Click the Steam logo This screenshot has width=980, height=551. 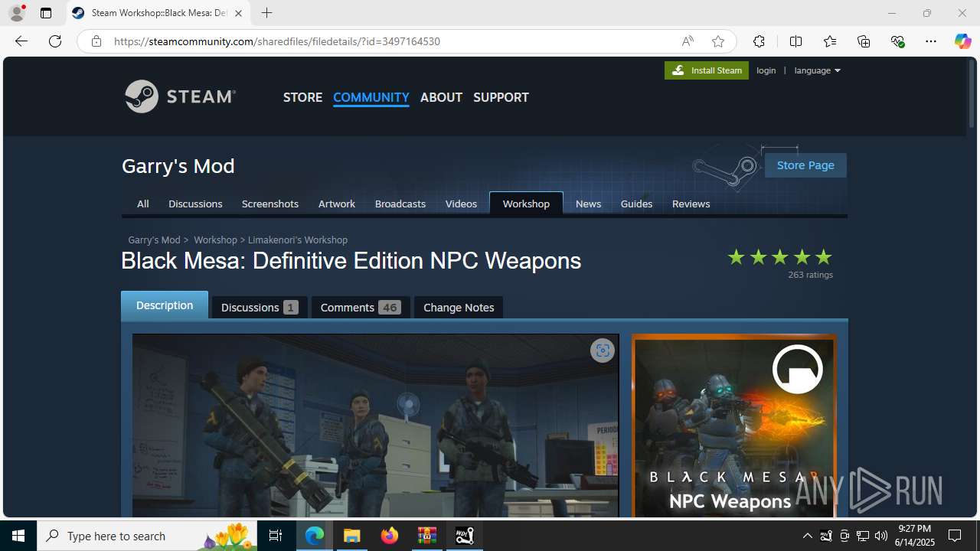tap(181, 96)
